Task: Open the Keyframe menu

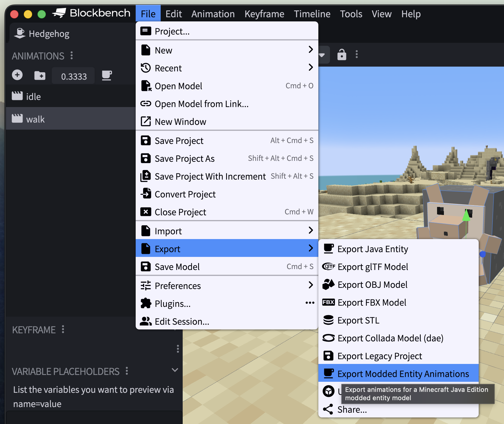Action: pyautogui.click(x=264, y=14)
